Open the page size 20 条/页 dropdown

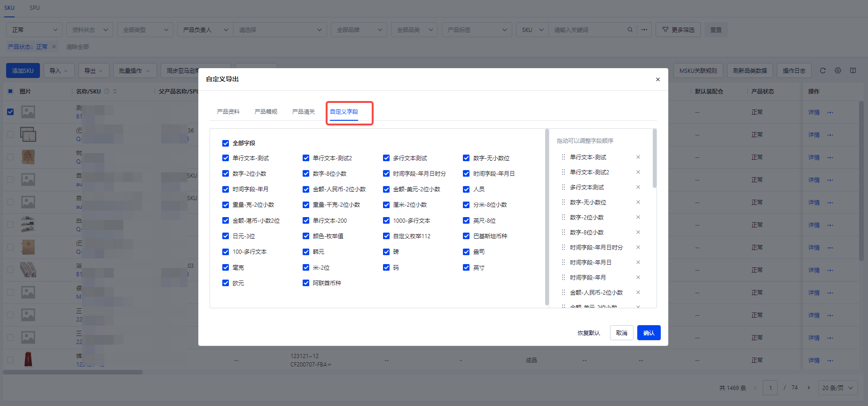837,388
